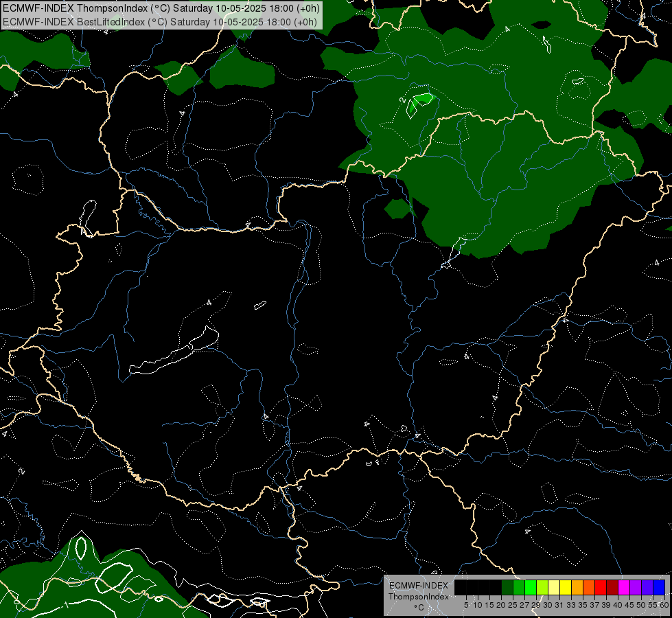Click the lime 29–30 legend swatch
Screen dimensions: 672x618
tap(542, 587)
